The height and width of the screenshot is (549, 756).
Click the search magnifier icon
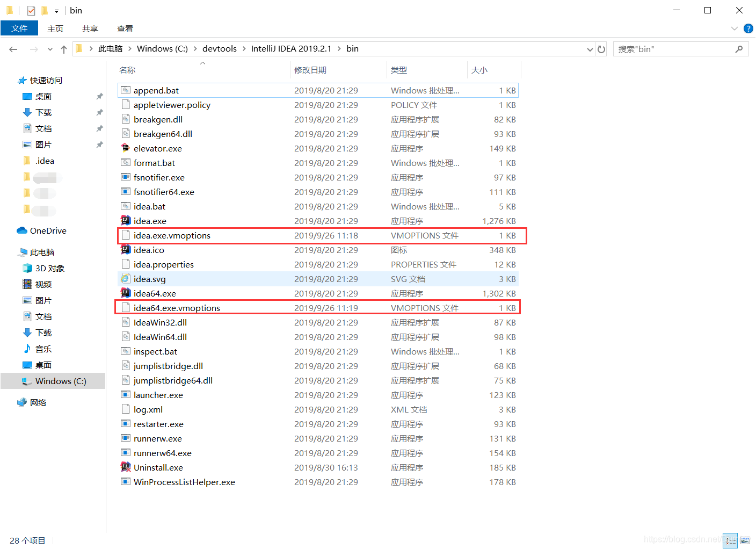click(739, 49)
